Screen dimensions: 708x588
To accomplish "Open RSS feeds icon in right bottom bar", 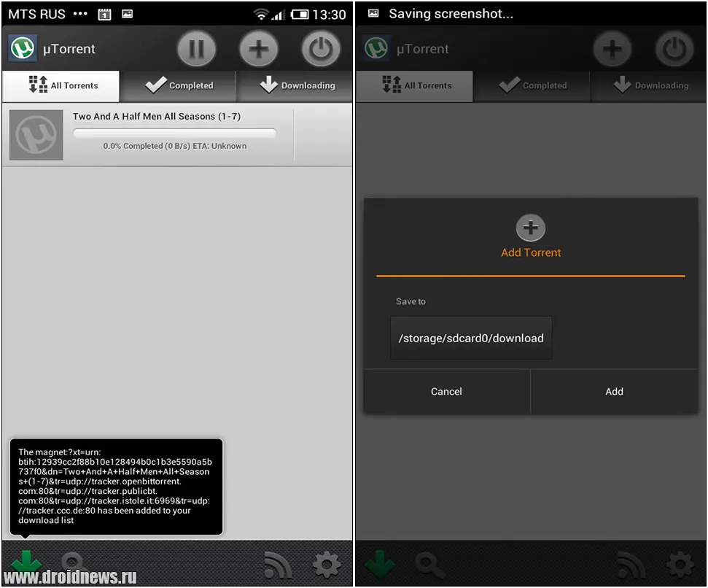I will click(x=631, y=565).
